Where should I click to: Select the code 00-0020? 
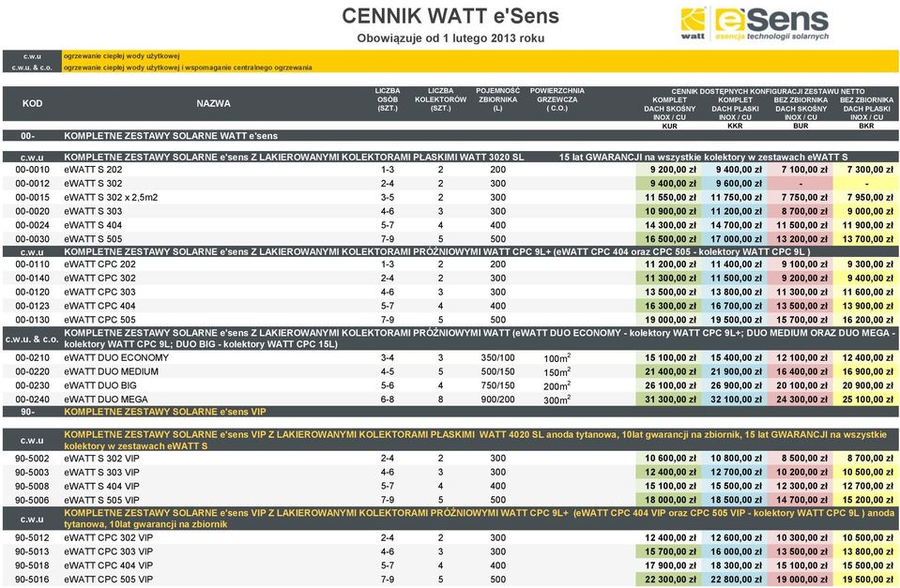pos(32,211)
